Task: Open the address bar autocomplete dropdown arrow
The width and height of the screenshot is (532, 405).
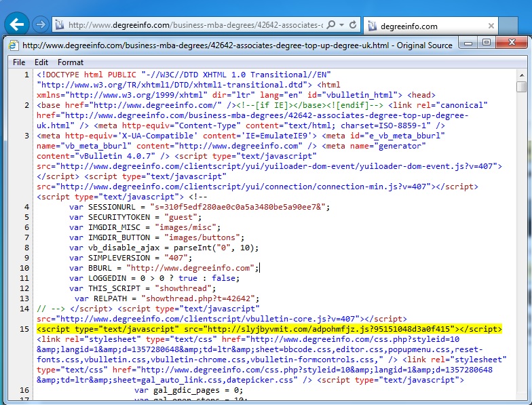Action: (342, 25)
